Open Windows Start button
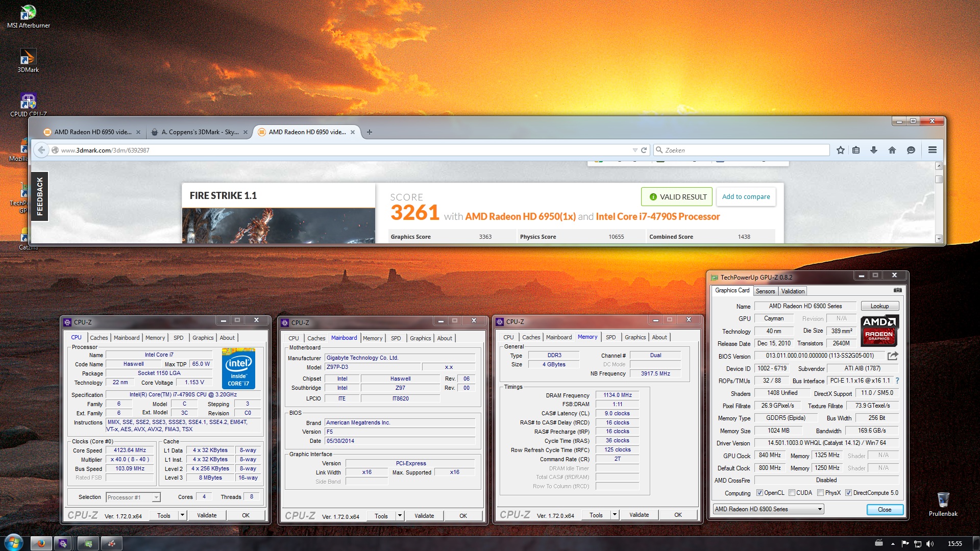 click(13, 543)
